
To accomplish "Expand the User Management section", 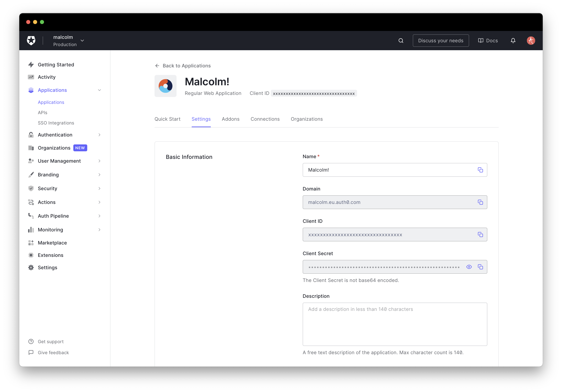I will click(99, 161).
